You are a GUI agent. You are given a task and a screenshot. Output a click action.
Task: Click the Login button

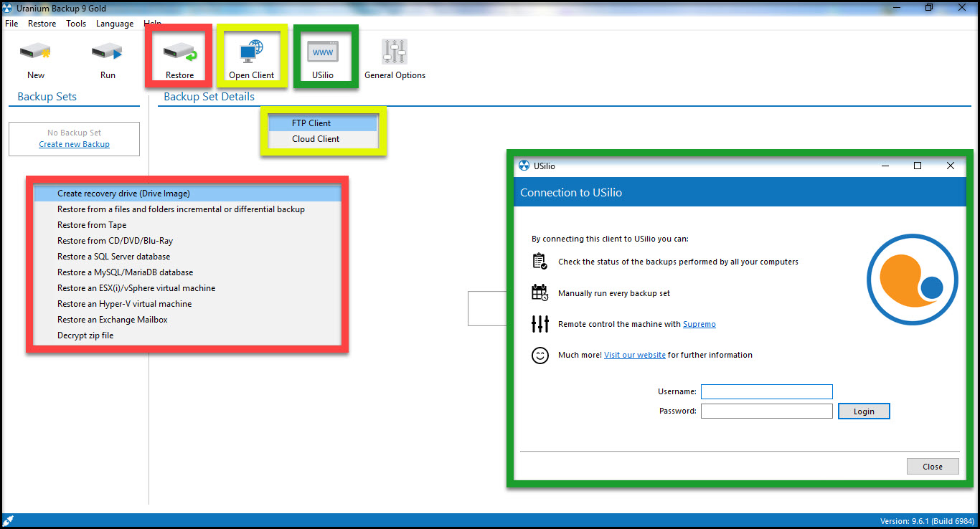point(864,411)
